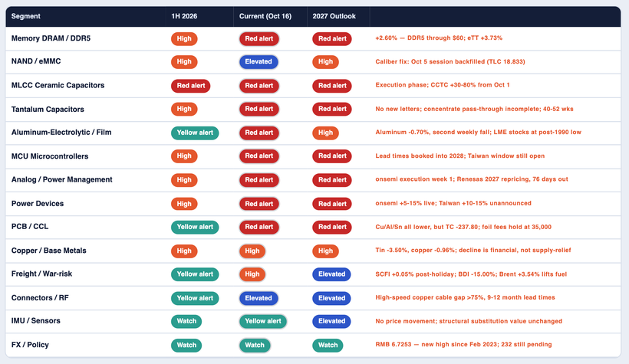Select the Tantalum Capacitors segment name
Viewport: 629px width, 364px height.
pyautogui.click(x=48, y=110)
